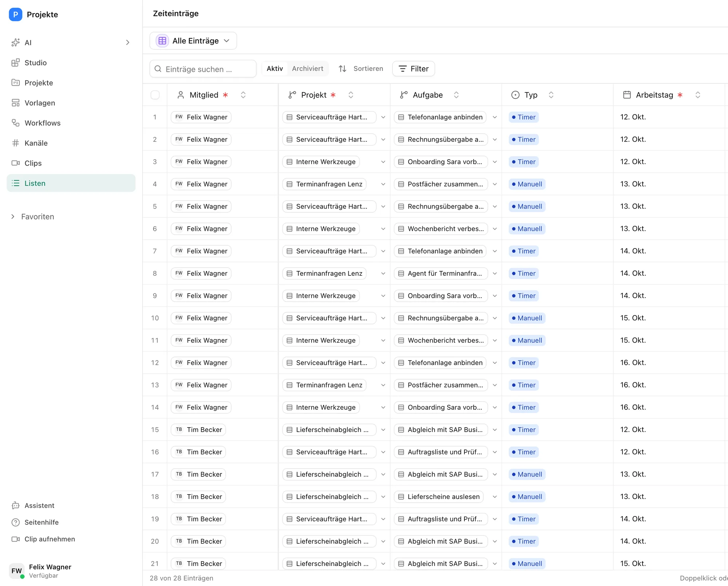
Task: Open project dropdown arrow in row 1
Action: click(x=383, y=117)
